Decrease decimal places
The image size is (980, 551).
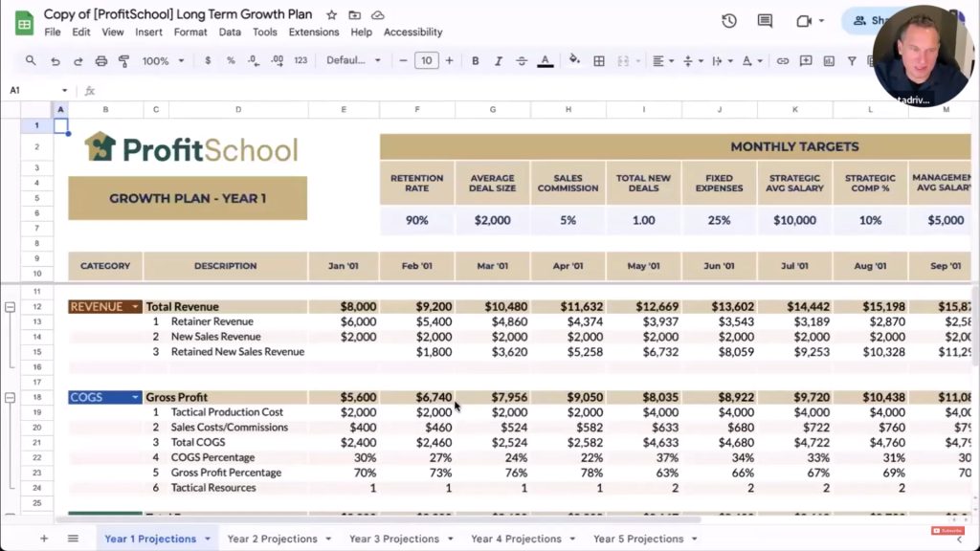coord(253,60)
